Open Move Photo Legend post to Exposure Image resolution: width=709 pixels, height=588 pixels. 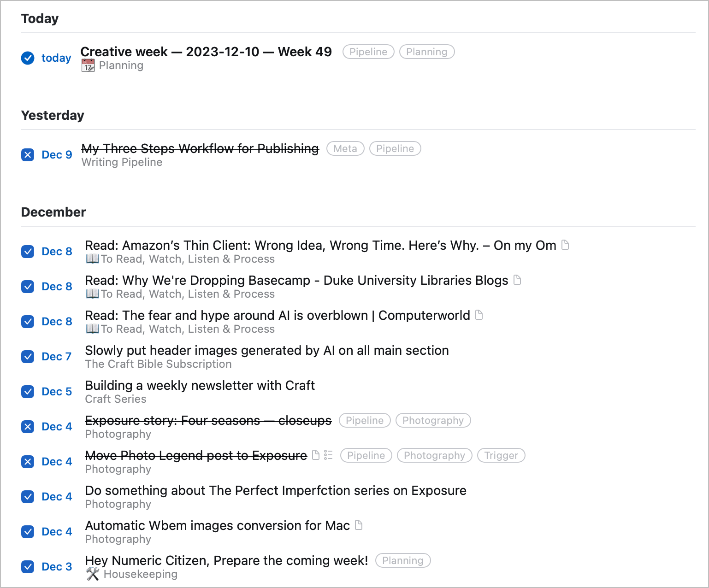pyautogui.click(x=196, y=455)
